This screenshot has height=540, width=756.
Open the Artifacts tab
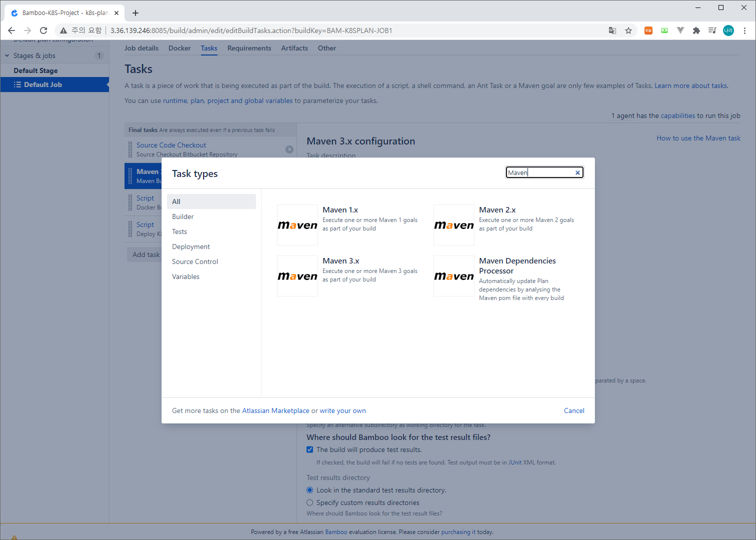[294, 48]
